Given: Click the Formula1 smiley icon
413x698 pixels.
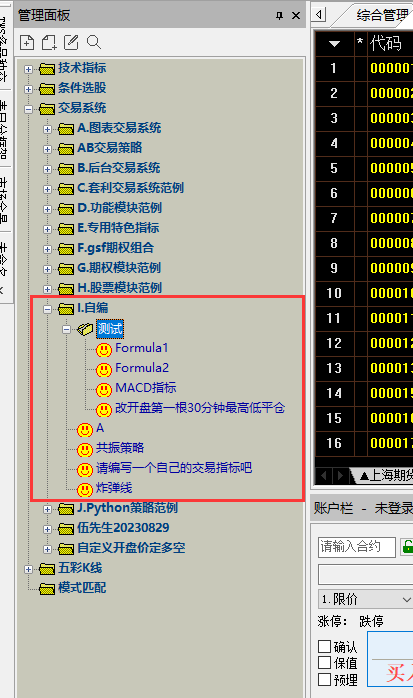Looking at the screenshot, I should tap(104, 349).
